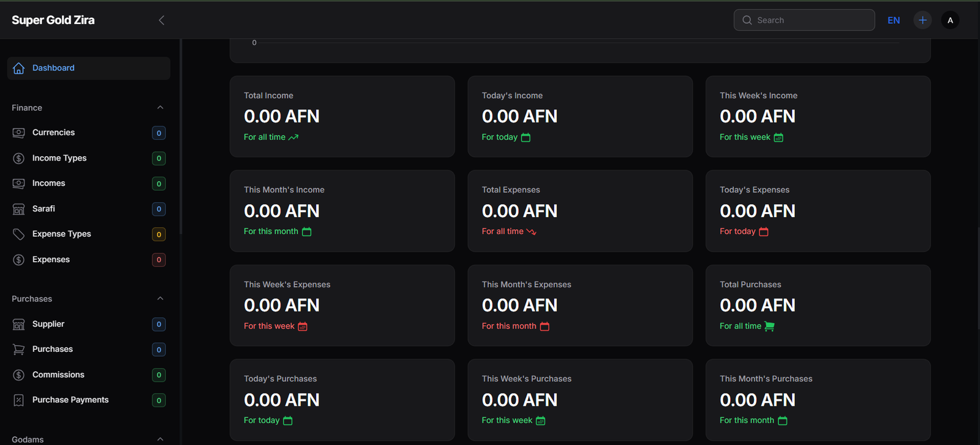Switch language using the EN toggle
Viewport: 980px width, 445px height.
click(894, 20)
